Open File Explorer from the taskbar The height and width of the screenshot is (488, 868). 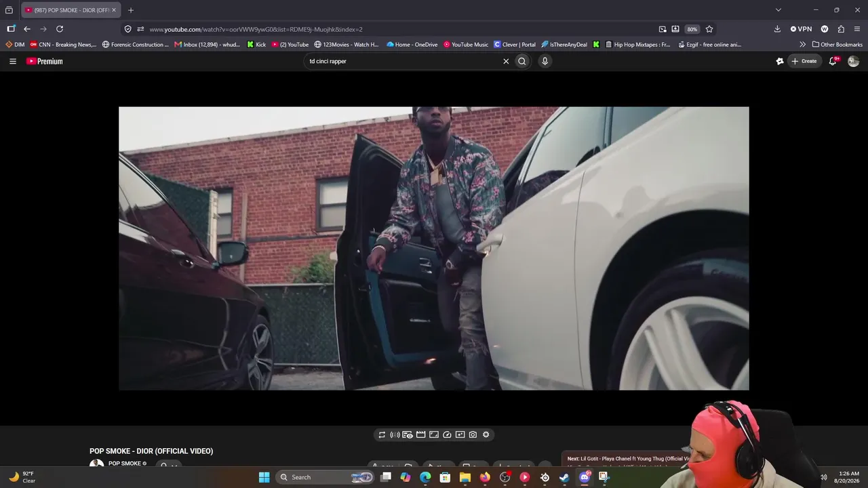(x=465, y=477)
